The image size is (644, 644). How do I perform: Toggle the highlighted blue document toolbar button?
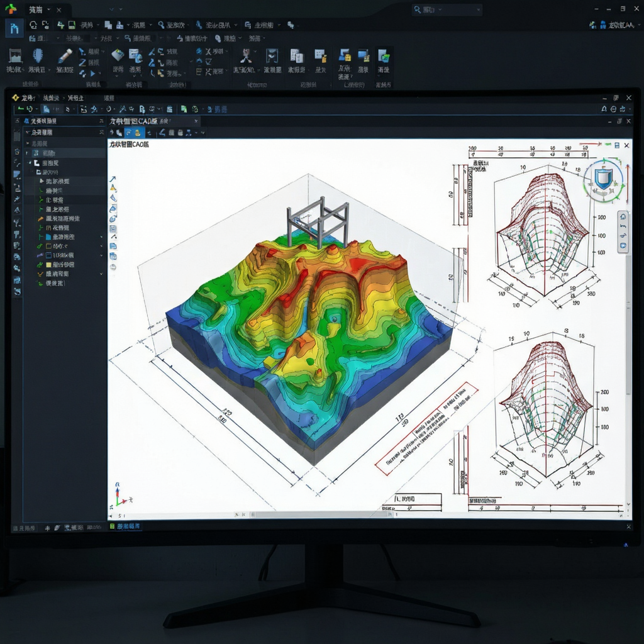coord(46,109)
